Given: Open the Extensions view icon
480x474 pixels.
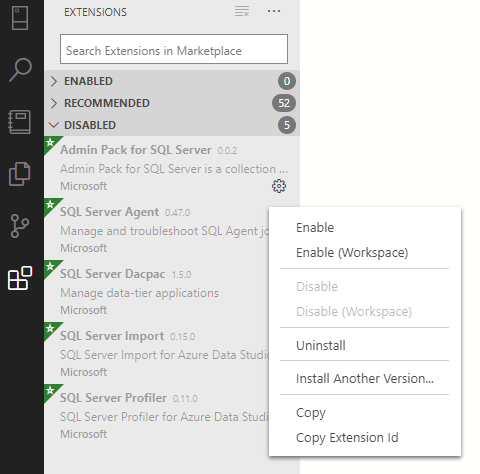Looking at the screenshot, I should [x=20, y=278].
